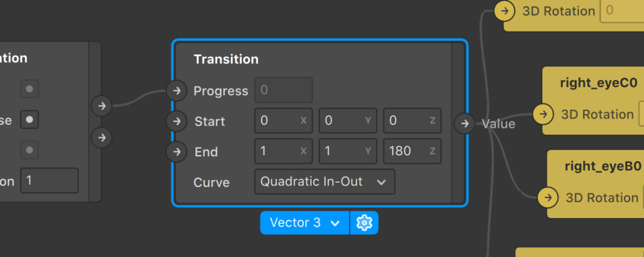Open Transition node settings gear
Image resolution: width=644 pixels, height=257 pixels.
point(364,222)
